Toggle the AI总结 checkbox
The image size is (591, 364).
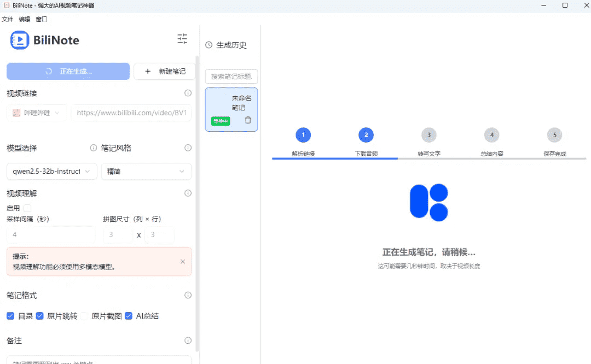pyautogui.click(x=129, y=316)
